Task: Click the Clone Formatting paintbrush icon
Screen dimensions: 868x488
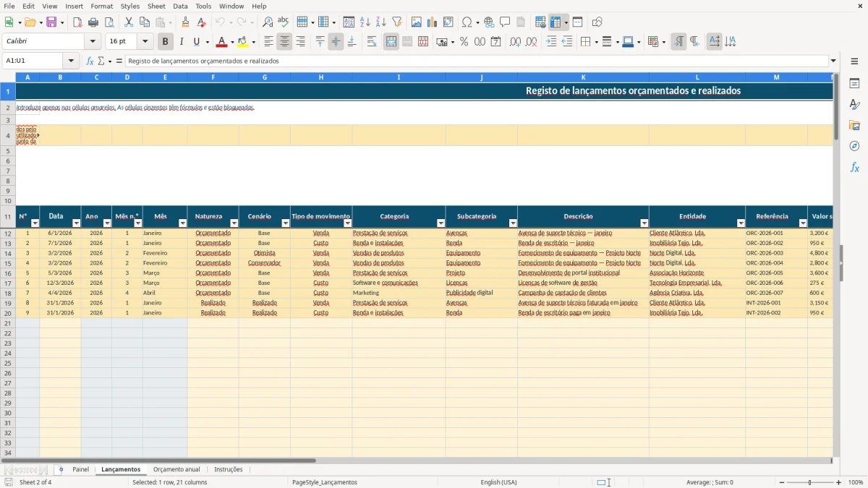Action: (x=185, y=22)
